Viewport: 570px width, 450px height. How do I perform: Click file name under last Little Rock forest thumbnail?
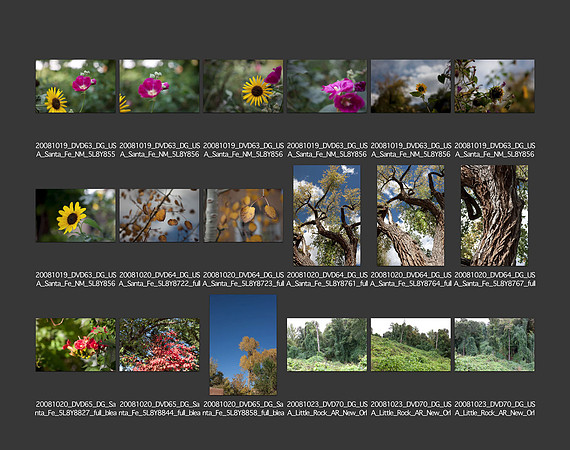pyautogui.click(x=494, y=408)
